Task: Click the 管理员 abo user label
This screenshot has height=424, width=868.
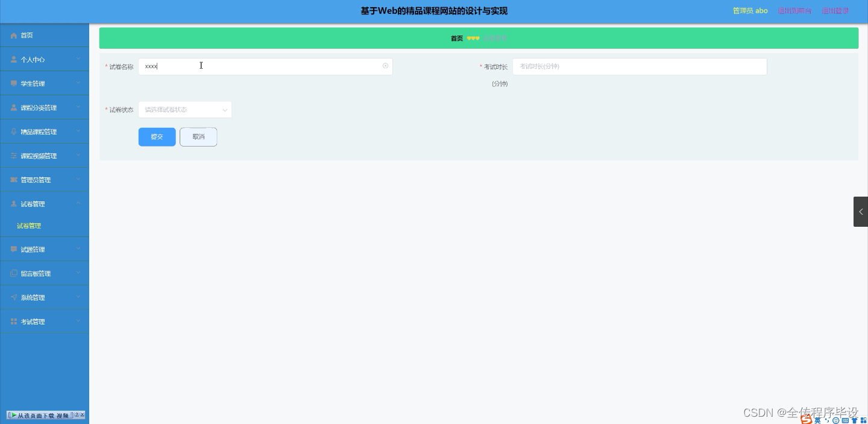Action: [x=750, y=11]
